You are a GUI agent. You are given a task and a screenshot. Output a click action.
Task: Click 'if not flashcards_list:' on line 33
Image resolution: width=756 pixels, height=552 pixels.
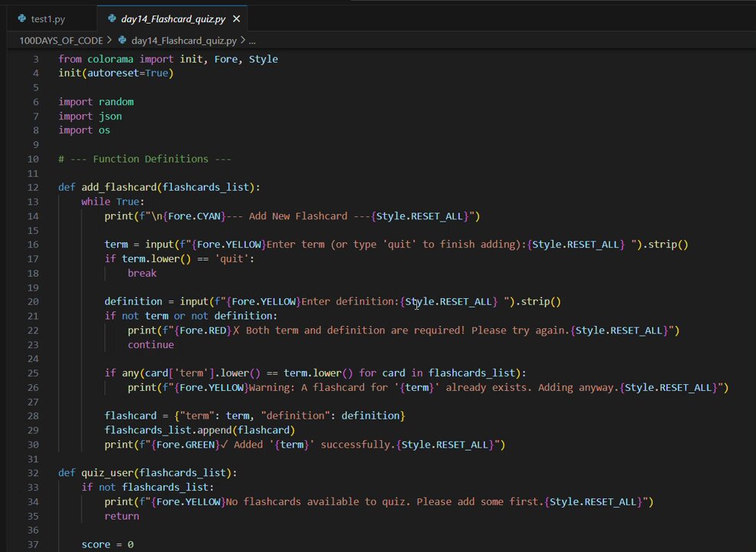tap(147, 488)
